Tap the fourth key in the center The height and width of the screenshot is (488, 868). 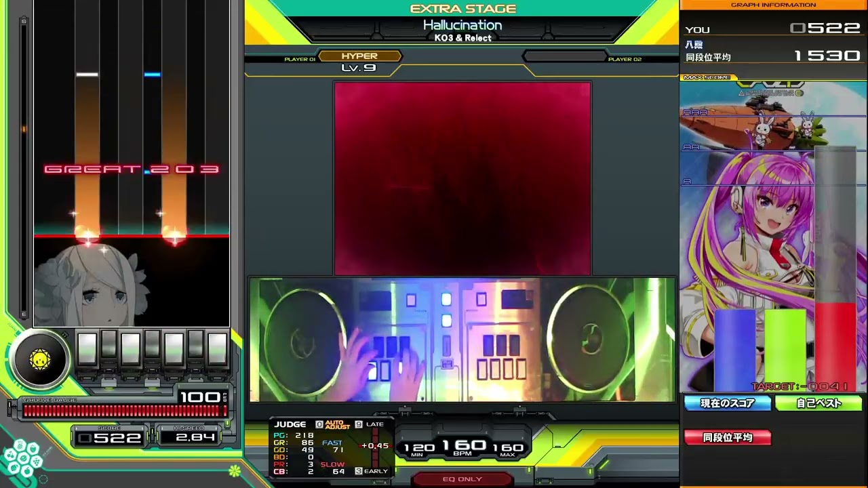coord(152,346)
